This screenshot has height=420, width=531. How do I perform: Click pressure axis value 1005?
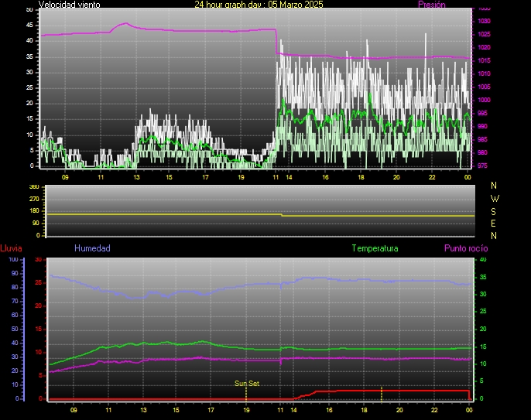[484, 87]
